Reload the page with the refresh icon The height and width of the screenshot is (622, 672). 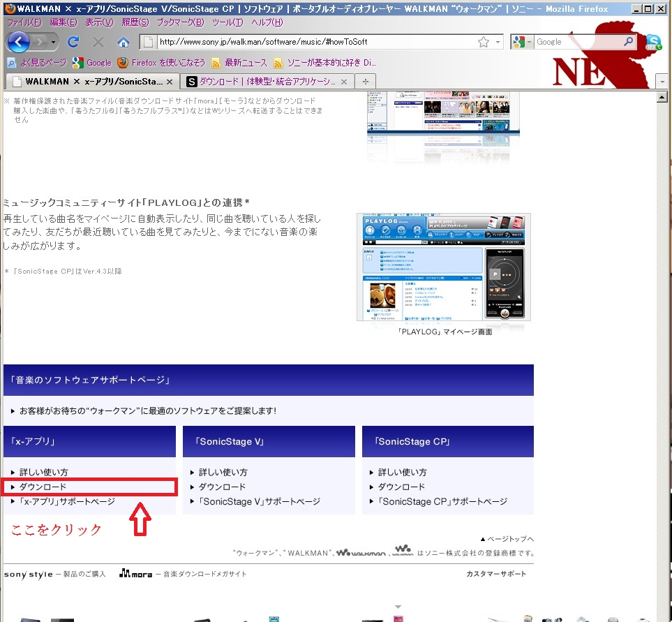(73, 42)
